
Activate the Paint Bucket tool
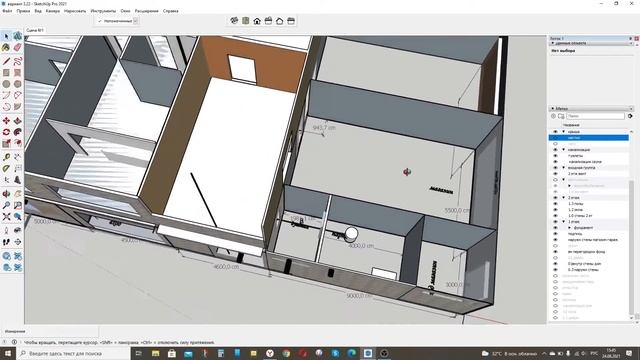6,47
